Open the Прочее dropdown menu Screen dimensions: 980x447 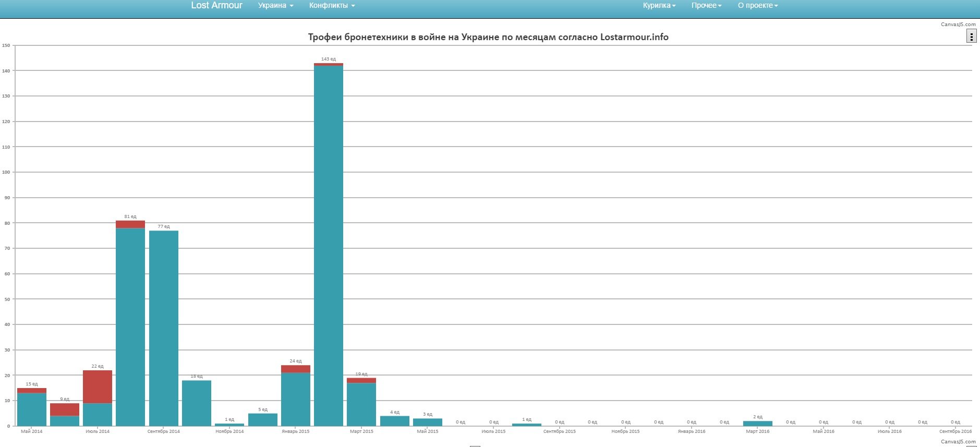coord(707,5)
